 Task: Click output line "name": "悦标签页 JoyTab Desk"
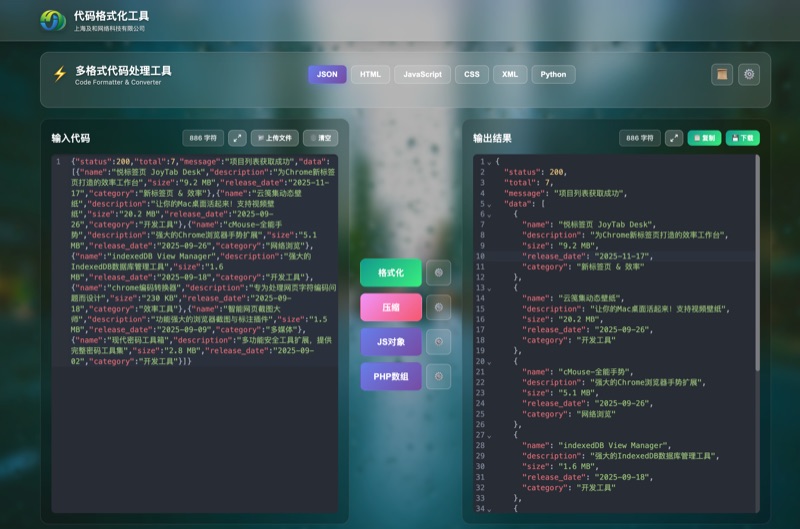pyautogui.click(x=589, y=224)
